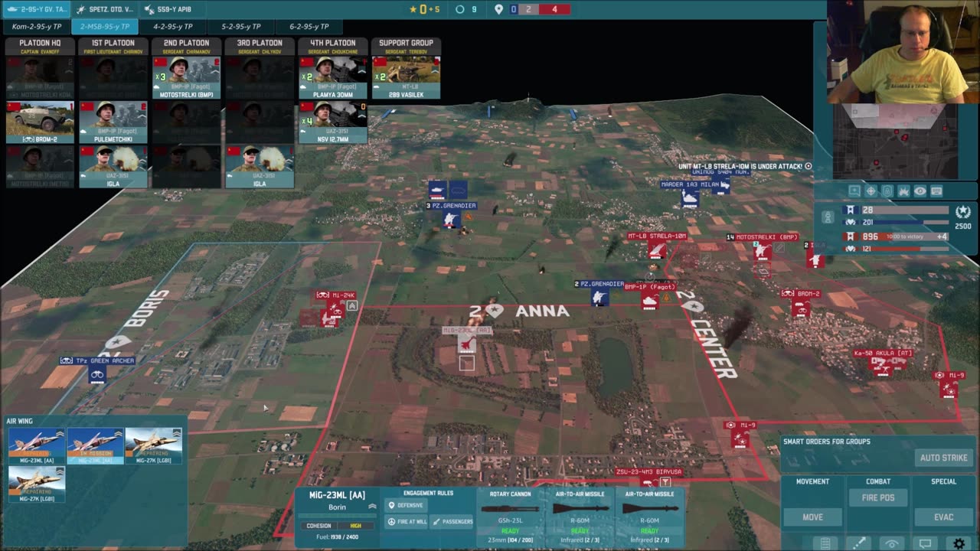Click the Anna zone capture marker

tap(495, 311)
